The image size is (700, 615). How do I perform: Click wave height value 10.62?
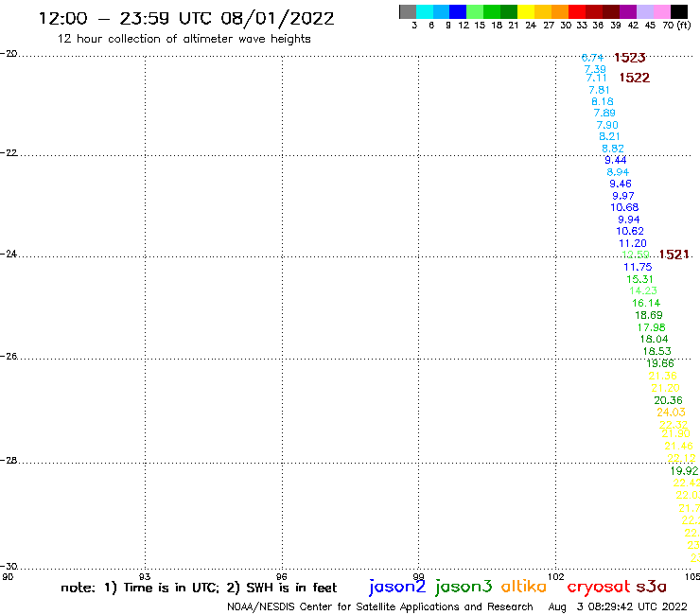630,231
